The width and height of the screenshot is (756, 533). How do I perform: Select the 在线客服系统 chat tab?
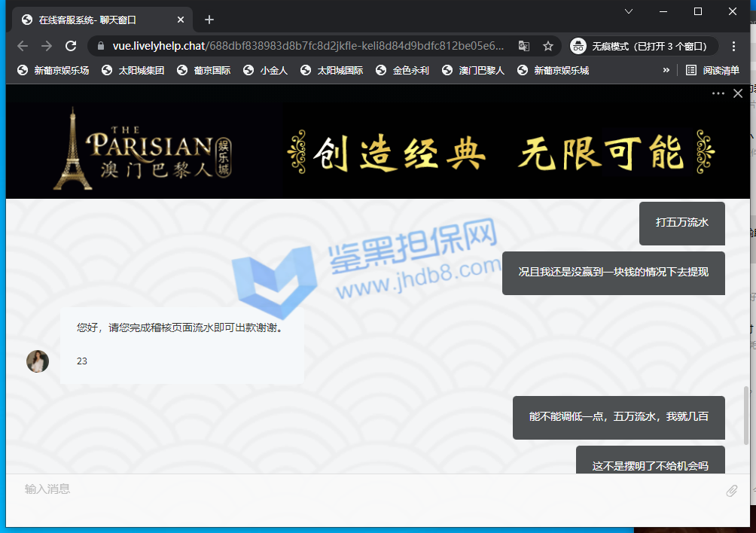coord(98,20)
